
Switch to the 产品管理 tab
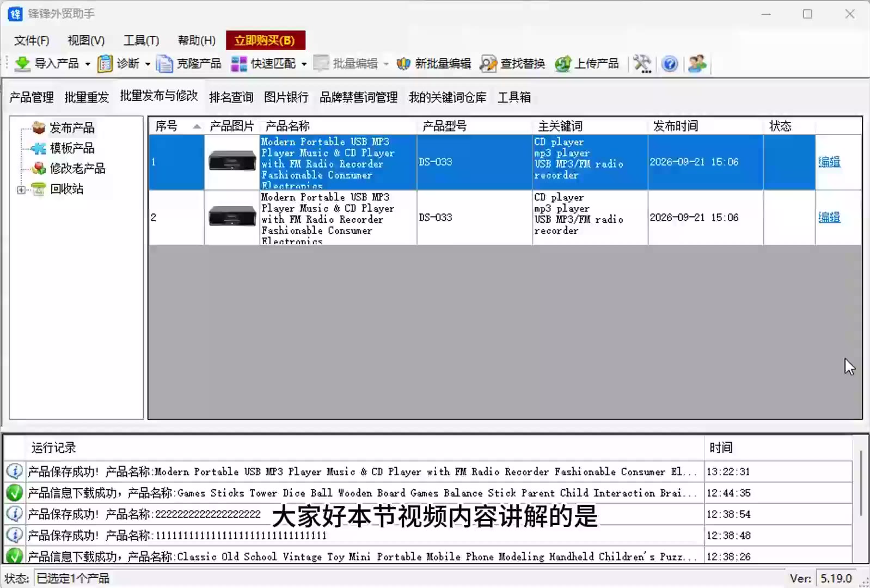[32, 97]
